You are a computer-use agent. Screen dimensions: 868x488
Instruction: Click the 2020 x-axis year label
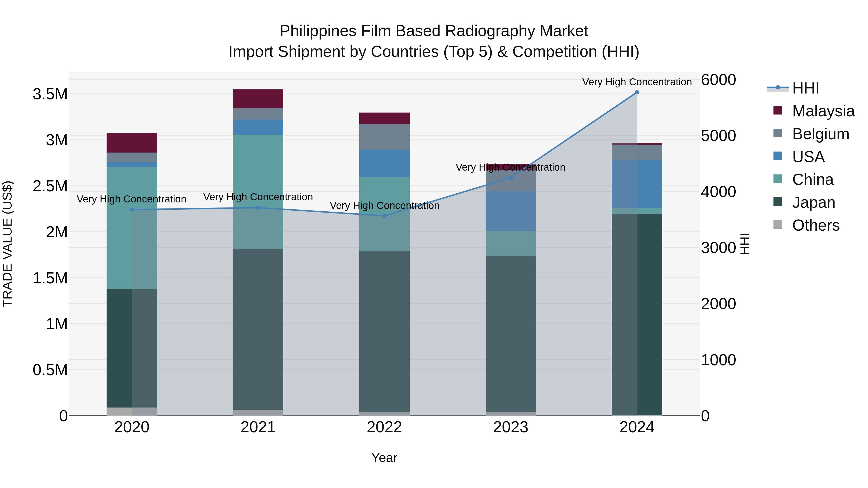(x=132, y=427)
